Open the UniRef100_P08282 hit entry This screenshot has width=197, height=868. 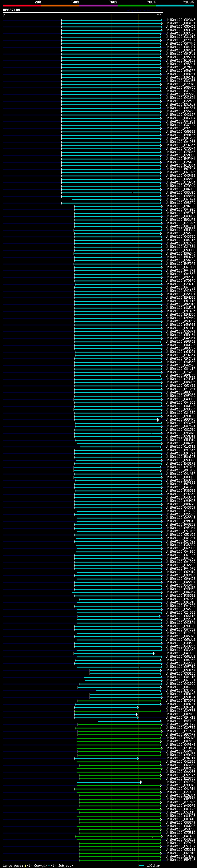pos(180,525)
